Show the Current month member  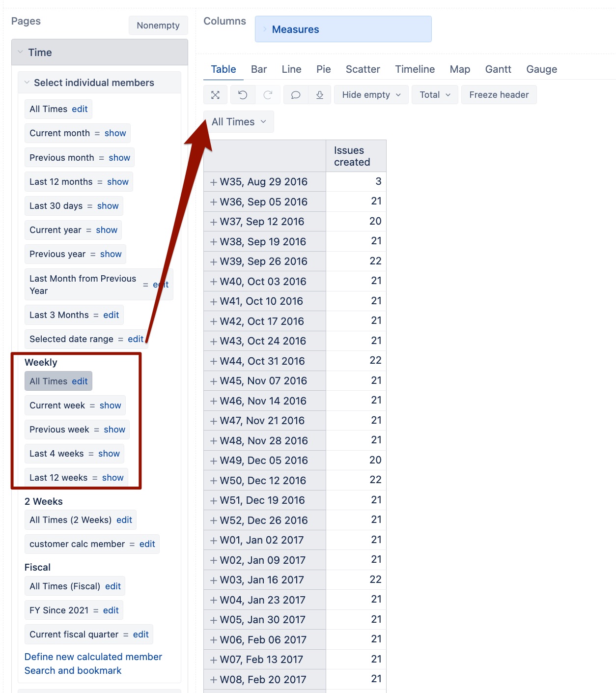click(115, 133)
